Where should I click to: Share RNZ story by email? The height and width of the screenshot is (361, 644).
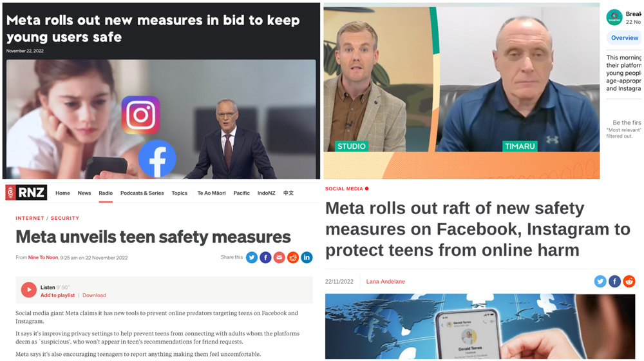tap(279, 257)
